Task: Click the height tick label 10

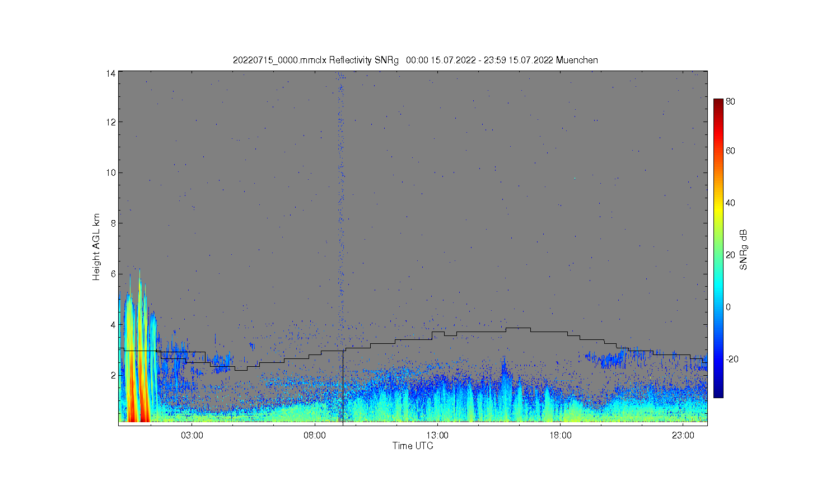Action: 111,172
